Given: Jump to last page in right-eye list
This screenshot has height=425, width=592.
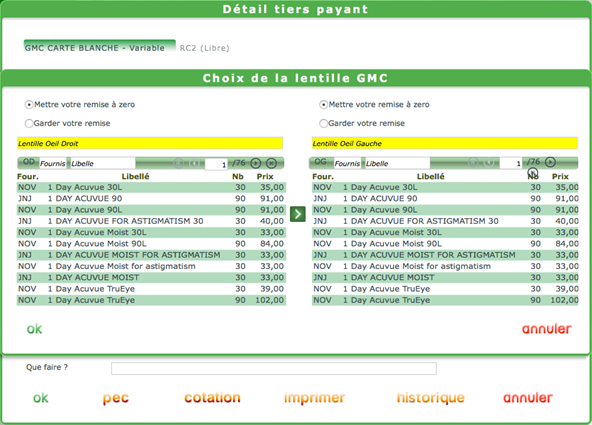Looking at the screenshot, I should coord(271,163).
